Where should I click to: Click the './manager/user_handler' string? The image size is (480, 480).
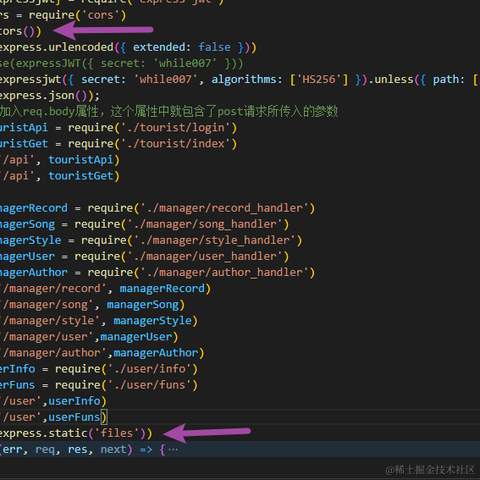[x=205, y=256]
